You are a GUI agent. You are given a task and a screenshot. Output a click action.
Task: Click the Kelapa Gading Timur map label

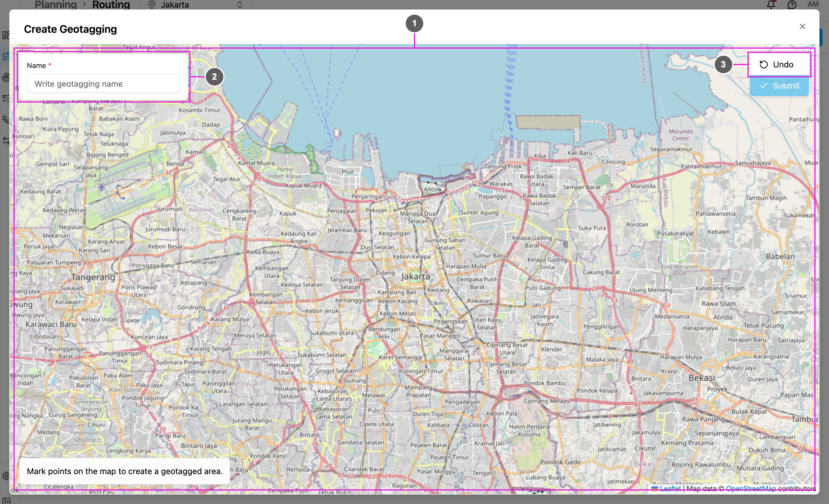[547, 263]
